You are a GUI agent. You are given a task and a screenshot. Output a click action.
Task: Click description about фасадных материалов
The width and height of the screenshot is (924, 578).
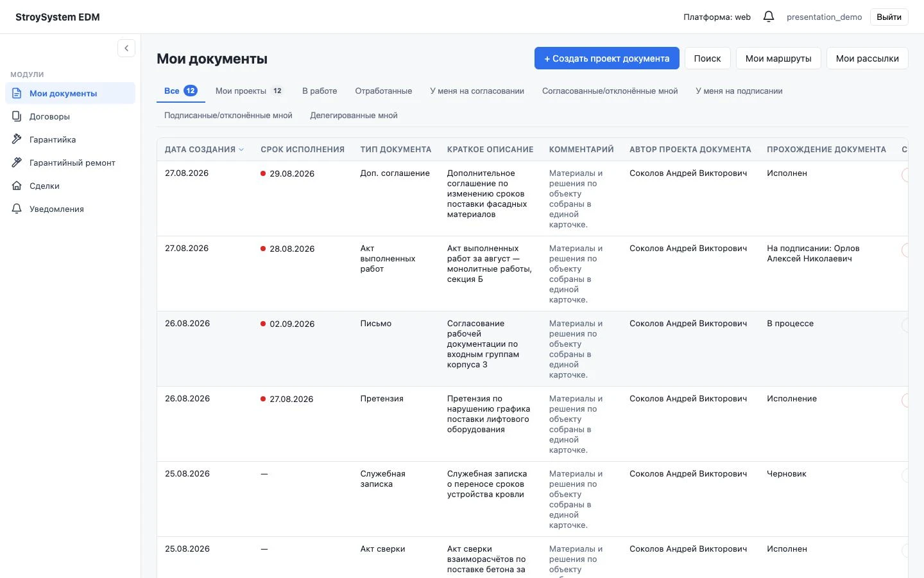click(487, 194)
